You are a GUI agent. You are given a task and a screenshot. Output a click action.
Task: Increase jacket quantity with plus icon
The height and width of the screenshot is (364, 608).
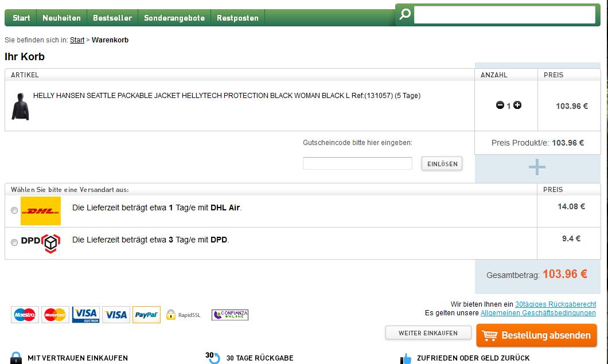517,105
